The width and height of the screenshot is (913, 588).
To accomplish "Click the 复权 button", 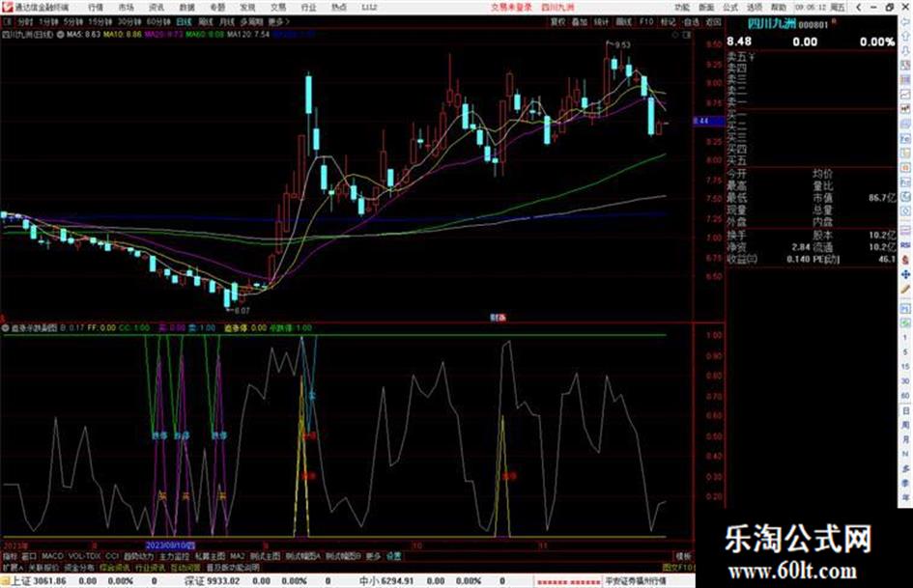I will tap(557, 21).
